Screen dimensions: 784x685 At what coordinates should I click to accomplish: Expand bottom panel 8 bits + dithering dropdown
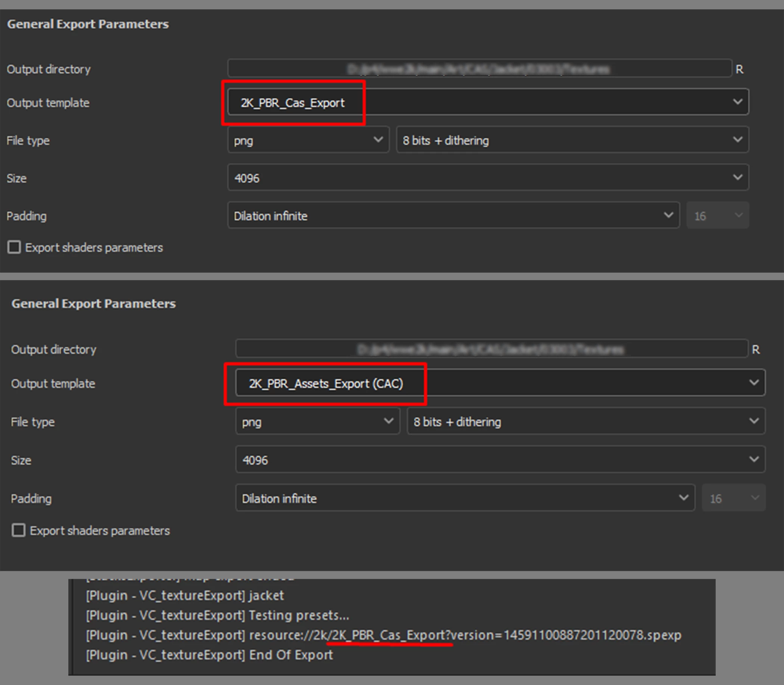586,421
